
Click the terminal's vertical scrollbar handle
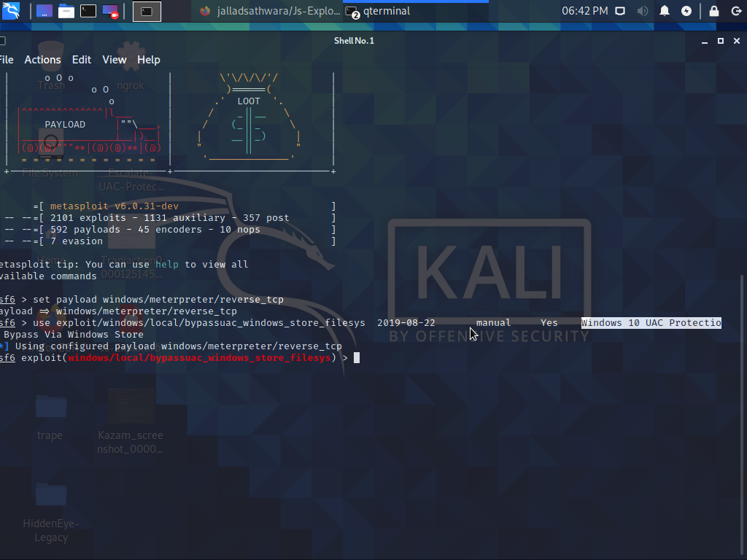[741, 414]
